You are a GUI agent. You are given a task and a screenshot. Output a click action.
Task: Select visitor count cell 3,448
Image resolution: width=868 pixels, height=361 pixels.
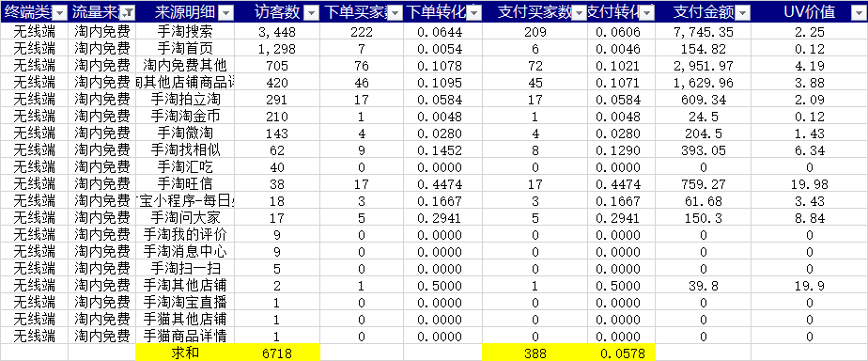click(x=277, y=32)
